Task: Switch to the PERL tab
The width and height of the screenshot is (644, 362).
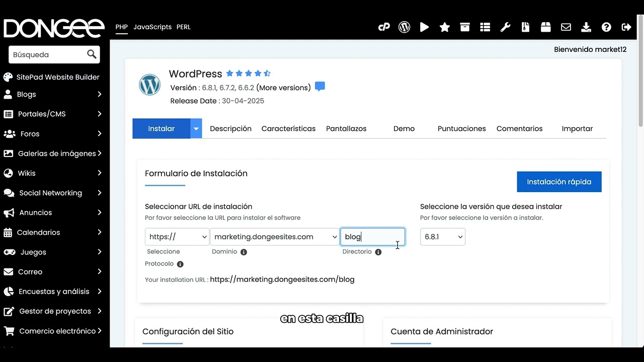Action: click(184, 27)
